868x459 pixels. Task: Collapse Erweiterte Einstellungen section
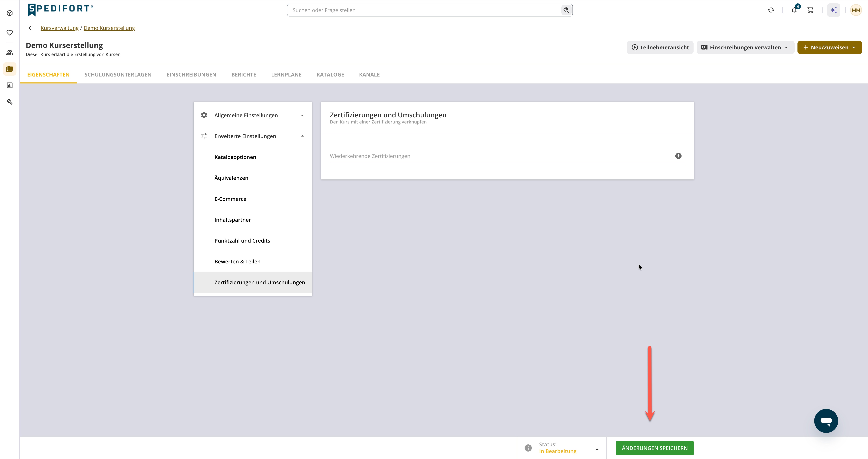(x=253, y=136)
